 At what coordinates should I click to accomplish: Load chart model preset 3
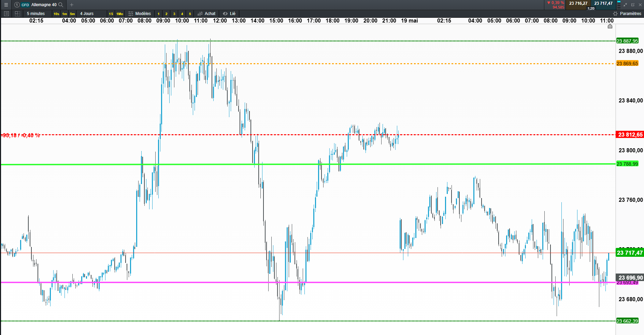point(174,14)
